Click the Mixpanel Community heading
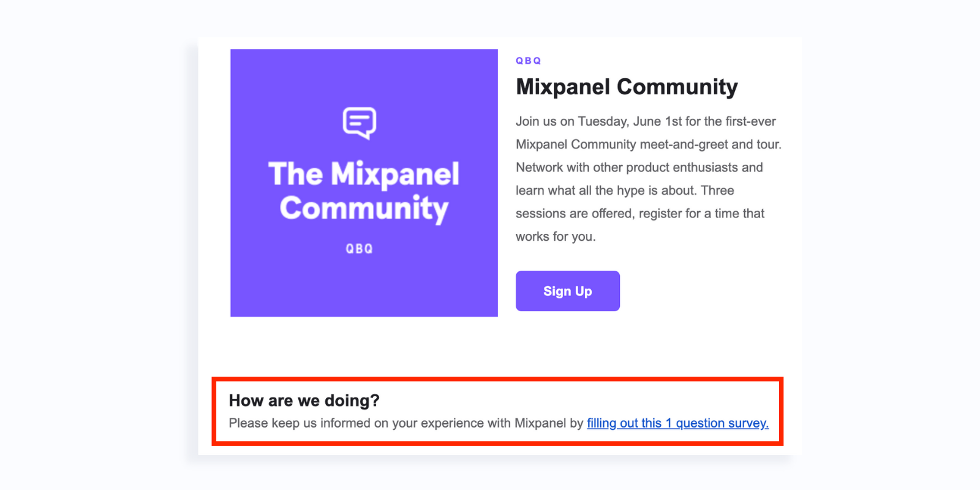Screen dimensions: 980x490 pos(627,87)
